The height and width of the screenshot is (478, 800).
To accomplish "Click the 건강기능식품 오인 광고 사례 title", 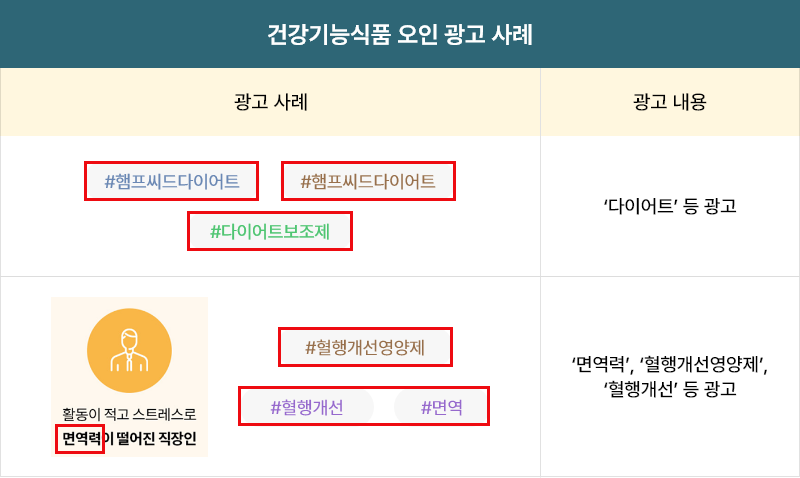I will (400, 34).
